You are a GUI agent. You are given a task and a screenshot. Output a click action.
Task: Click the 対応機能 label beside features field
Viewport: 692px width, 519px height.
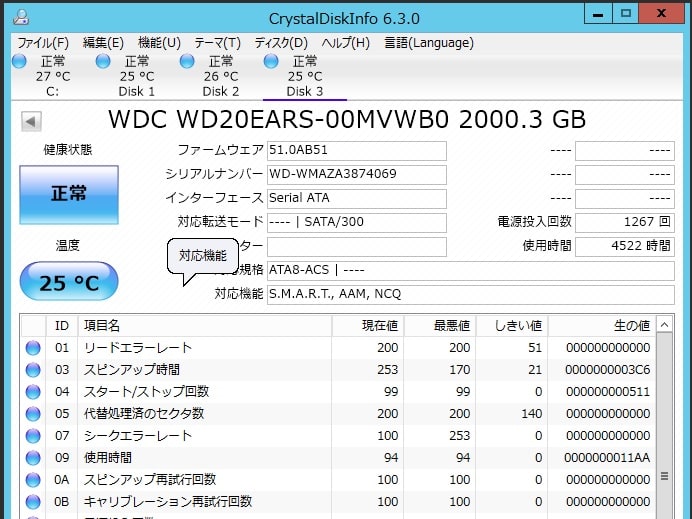(x=239, y=294)
